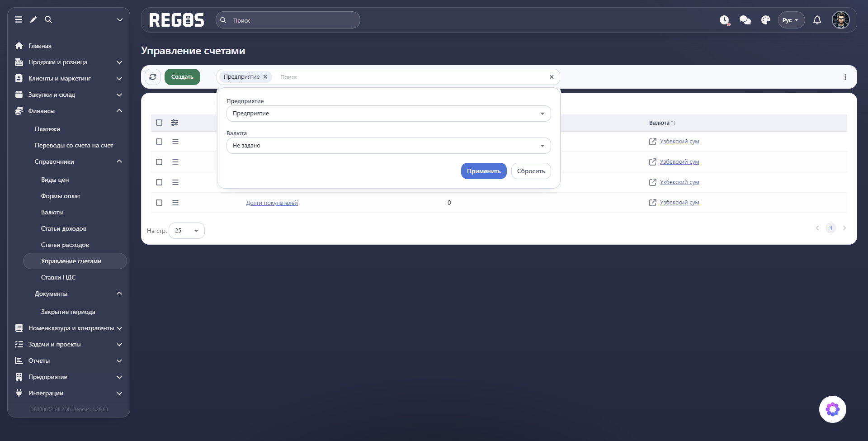
Task: Open the Валюта filter dropdown
Action: 389,146
